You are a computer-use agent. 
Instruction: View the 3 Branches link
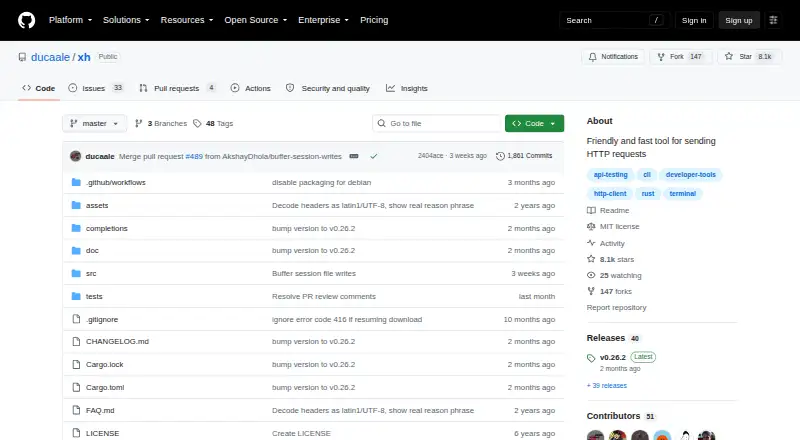pos(161,124)
